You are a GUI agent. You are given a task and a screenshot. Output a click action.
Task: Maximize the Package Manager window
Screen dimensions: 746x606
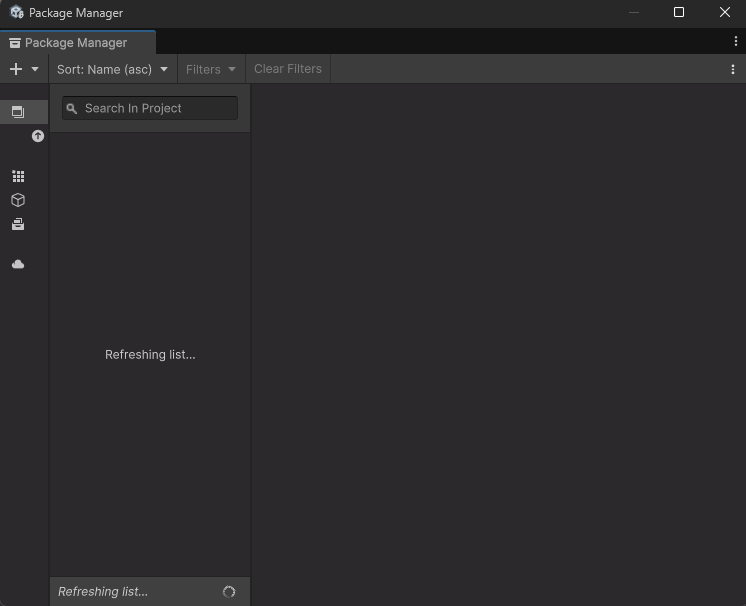tap(679, 12)
